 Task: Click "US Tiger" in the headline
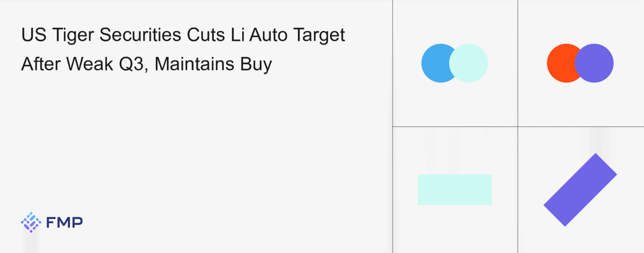58,35
